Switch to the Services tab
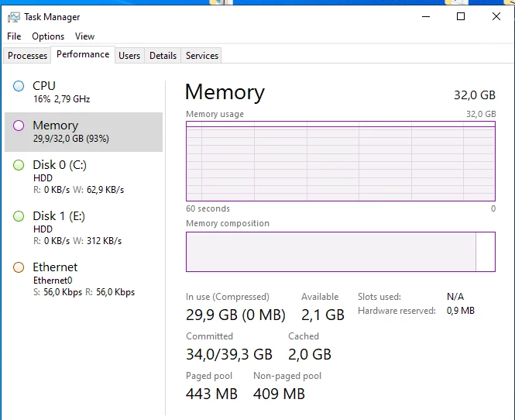The height and width of the screenshot is (420, 515). [x=202, y=56]
